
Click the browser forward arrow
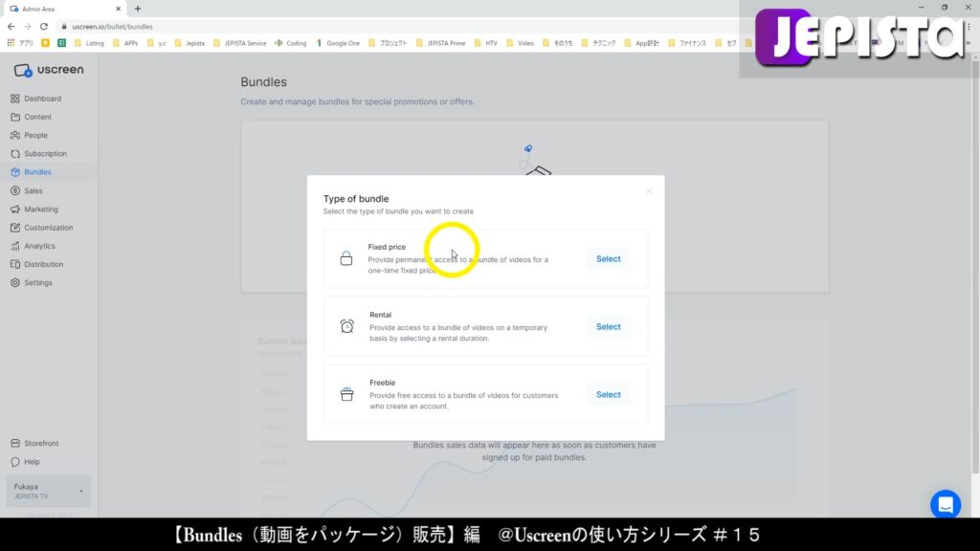pos(28,27)
